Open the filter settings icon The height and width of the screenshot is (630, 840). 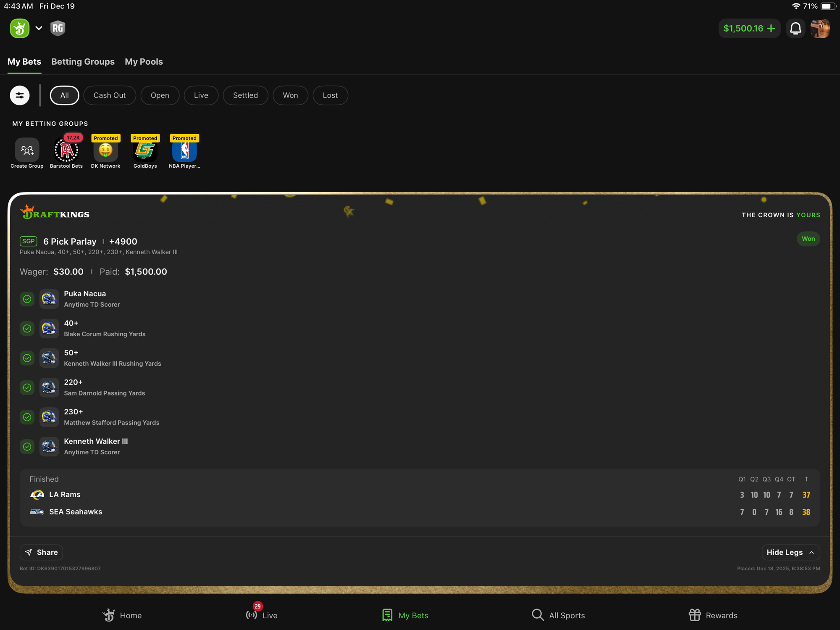20,95
